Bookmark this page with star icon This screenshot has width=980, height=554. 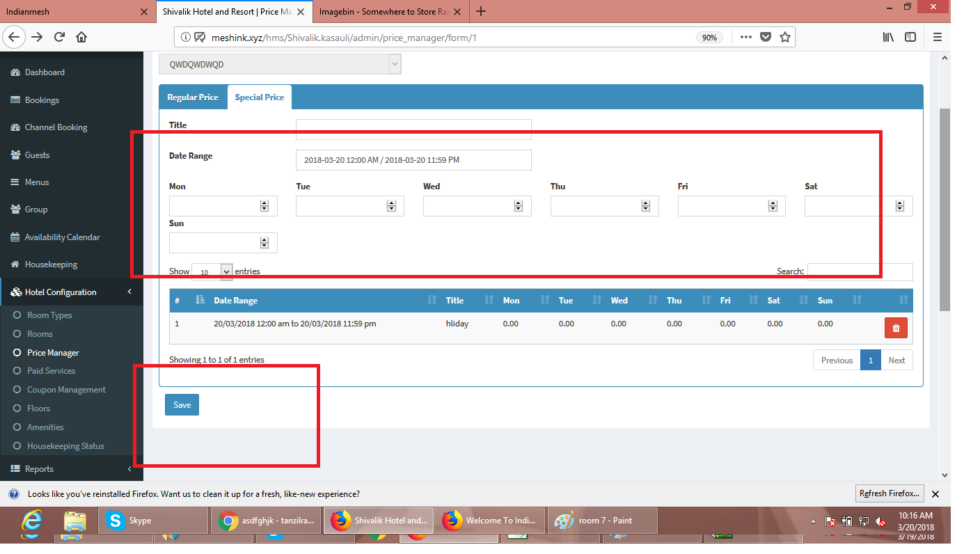pyautogui.click(x=785, y=38)
